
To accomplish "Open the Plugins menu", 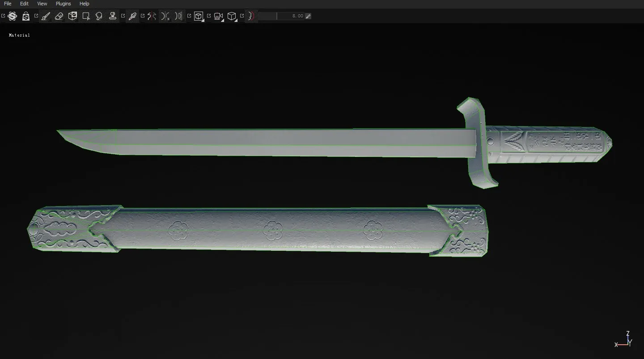I will coord(63,4).
